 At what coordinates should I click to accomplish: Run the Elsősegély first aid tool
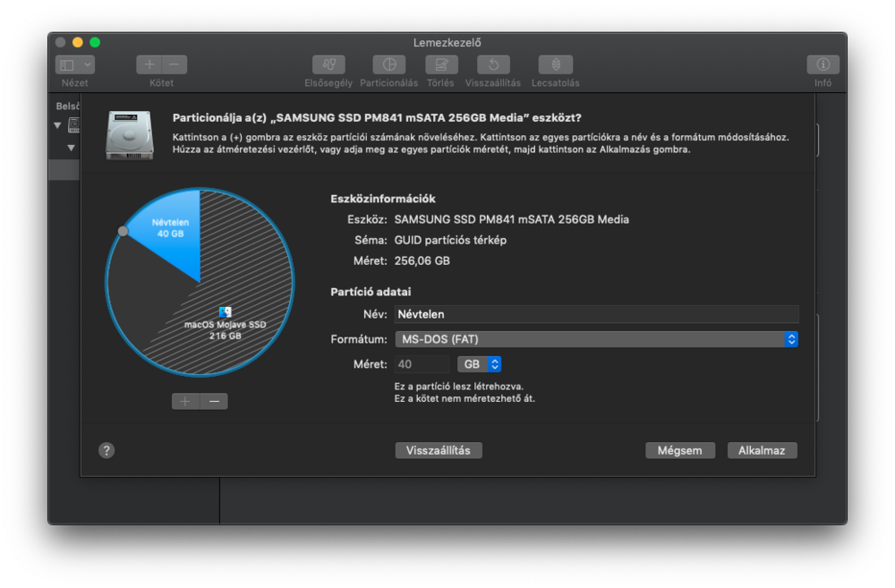point(328,65)
